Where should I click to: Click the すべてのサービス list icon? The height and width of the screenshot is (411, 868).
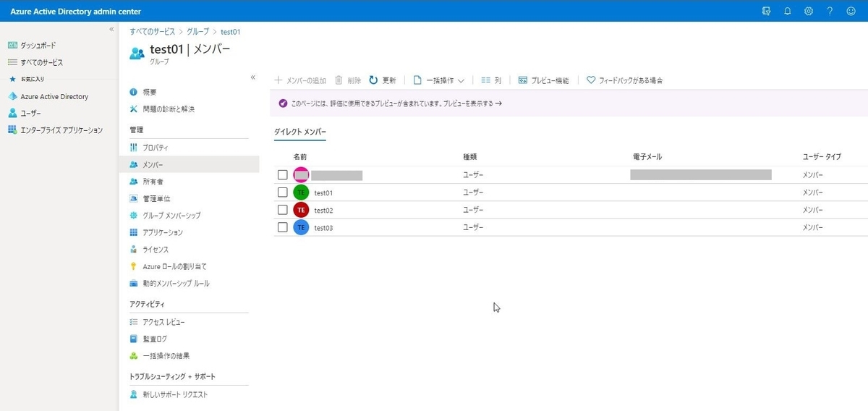(x=12, y=62)
